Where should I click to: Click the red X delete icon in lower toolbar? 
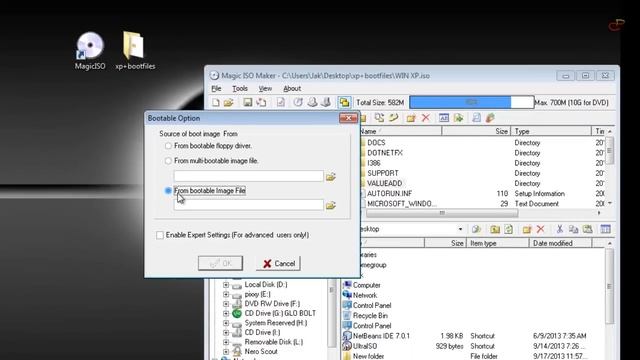tap(540, 229)
